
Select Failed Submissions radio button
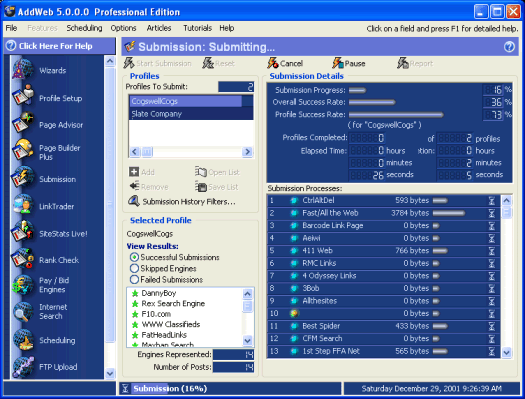coord(134,280)
